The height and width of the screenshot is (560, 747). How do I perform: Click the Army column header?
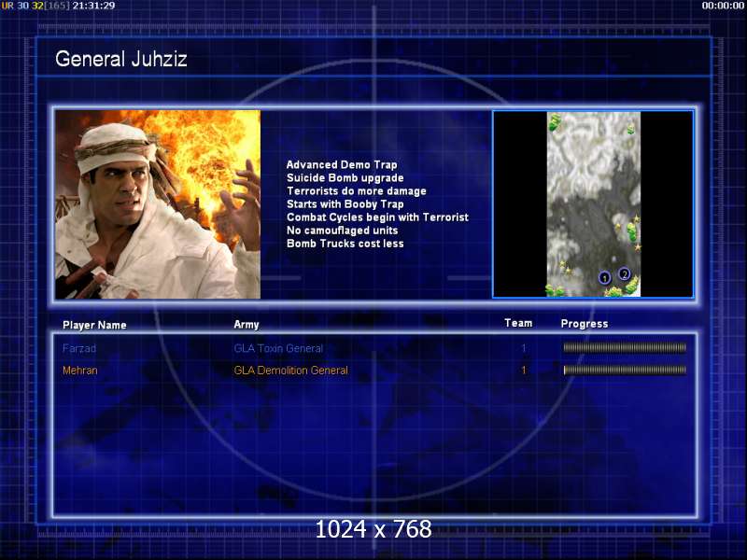click(247, 325)
